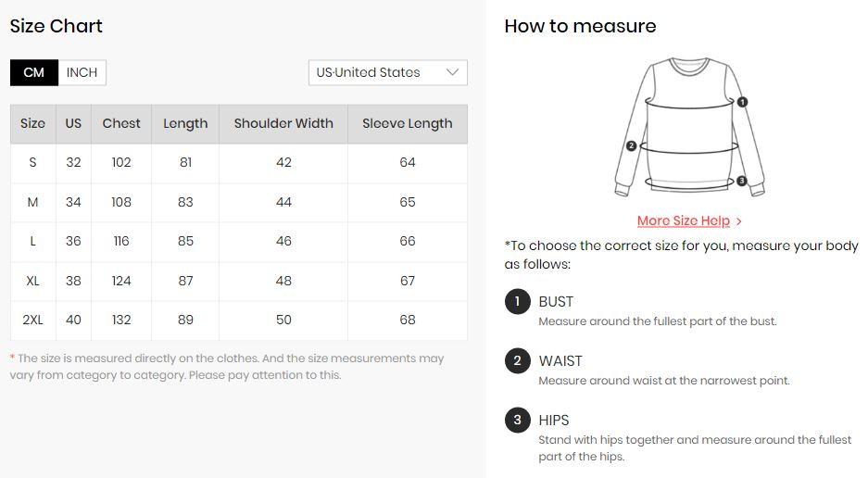This screenshot has width=868, height=478.
Task: Click the Length column header
Action: (185, 123)
